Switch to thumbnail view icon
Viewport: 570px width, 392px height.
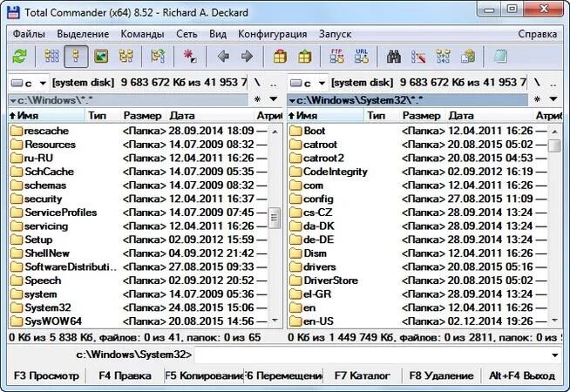[x=101, y=57]
